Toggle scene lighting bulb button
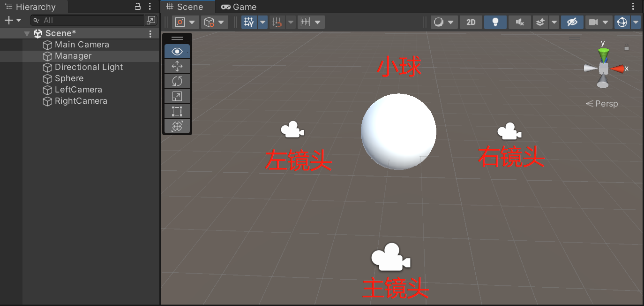 click(495, 22)
